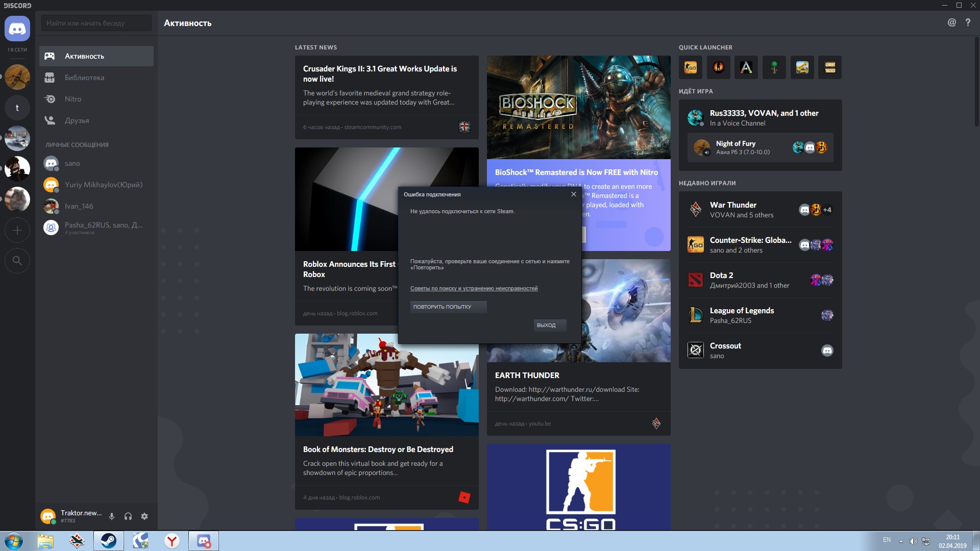Open help question mark icon
The width and height of the screenshot is (980, 551).
click(968, 22)
